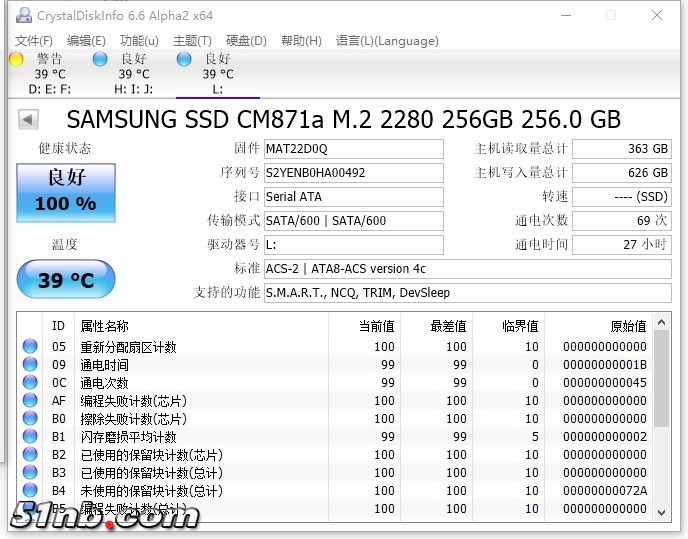This screenshot has width=688, height=539.
Task: Click the previous disk arrow button
Action: (x=28, y=120)
